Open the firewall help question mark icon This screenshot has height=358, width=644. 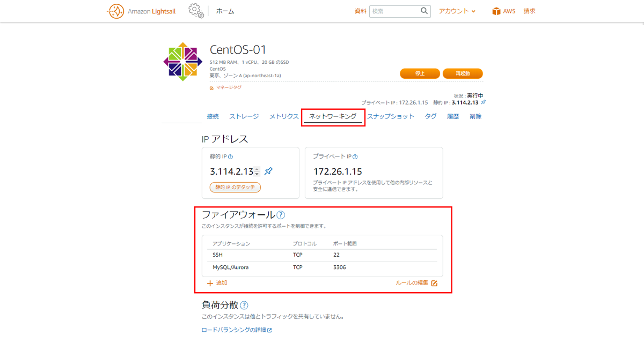[281, 216]
